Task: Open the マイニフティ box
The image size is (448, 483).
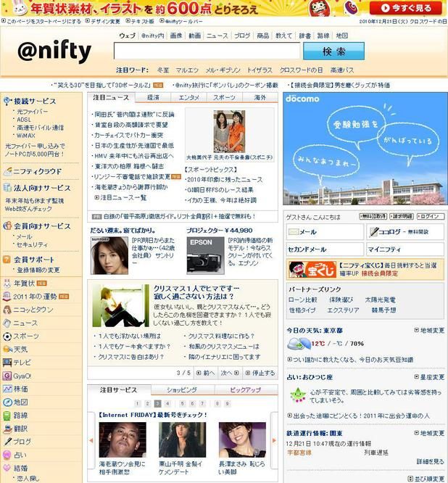Action: (x=405, y=249)
